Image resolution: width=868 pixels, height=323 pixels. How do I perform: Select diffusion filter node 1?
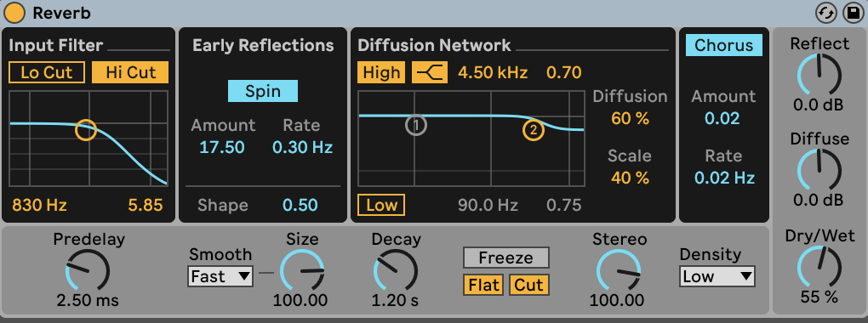coord(416,126)
